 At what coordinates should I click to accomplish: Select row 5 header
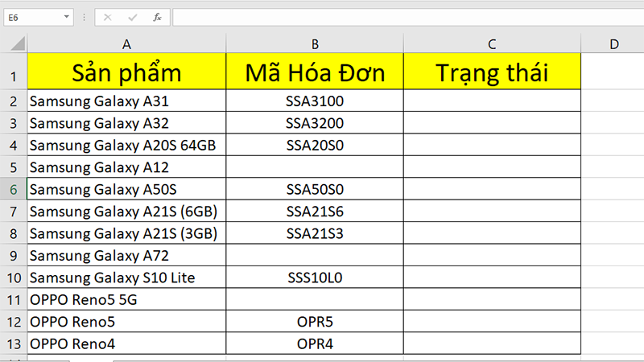point(14,167)
